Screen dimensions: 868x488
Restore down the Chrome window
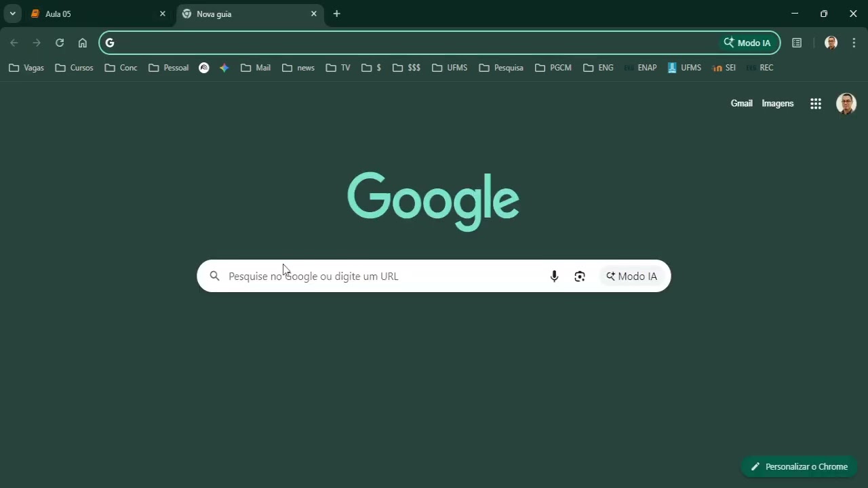pos(824,14)
